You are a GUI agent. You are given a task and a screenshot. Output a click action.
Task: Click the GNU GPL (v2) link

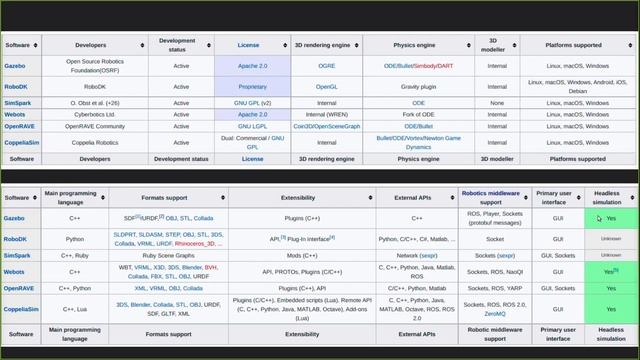(x=253, y=103)
